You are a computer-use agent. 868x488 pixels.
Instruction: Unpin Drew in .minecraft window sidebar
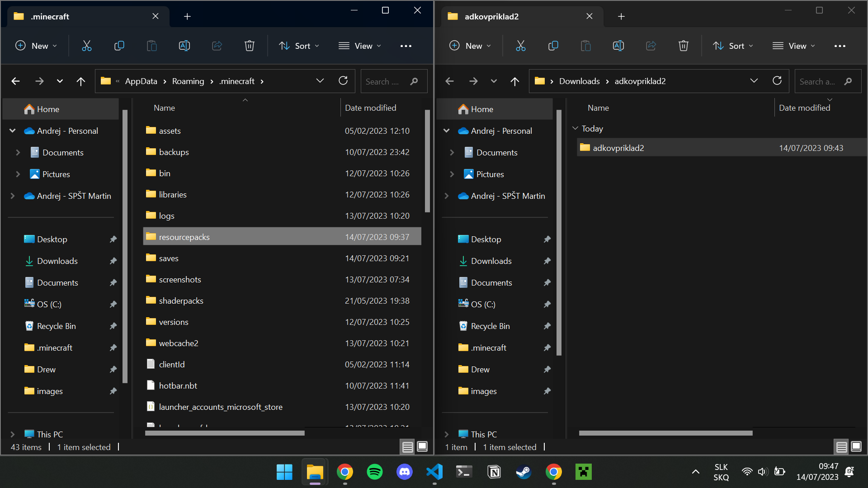(113, 369)
